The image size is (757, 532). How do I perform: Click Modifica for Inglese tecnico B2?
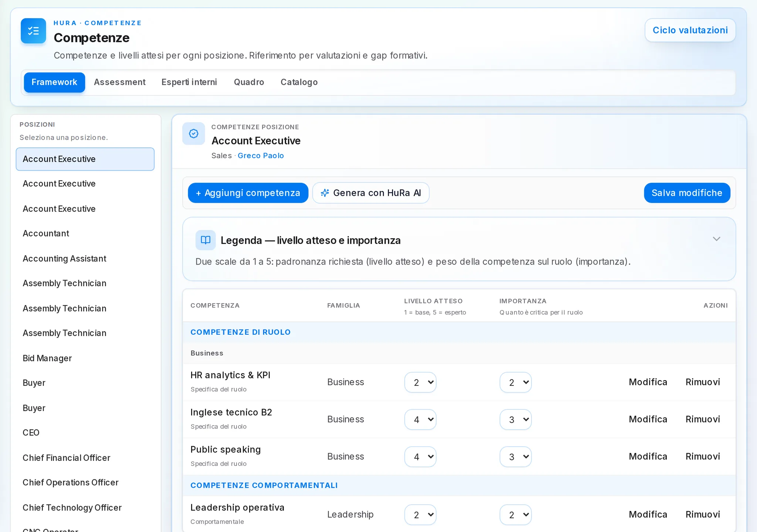click(648, 420)
